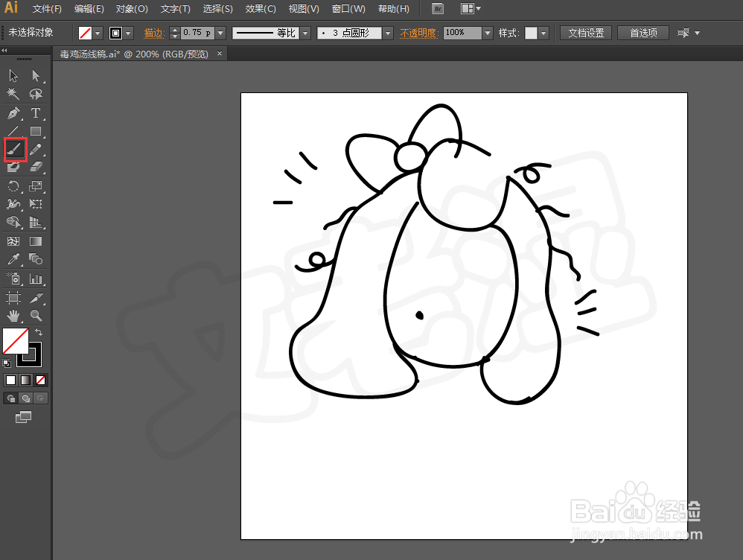Open the 等比 width profile dropdown
The width and height of the screenshot is (743, 560).
[x=306, y=34]
